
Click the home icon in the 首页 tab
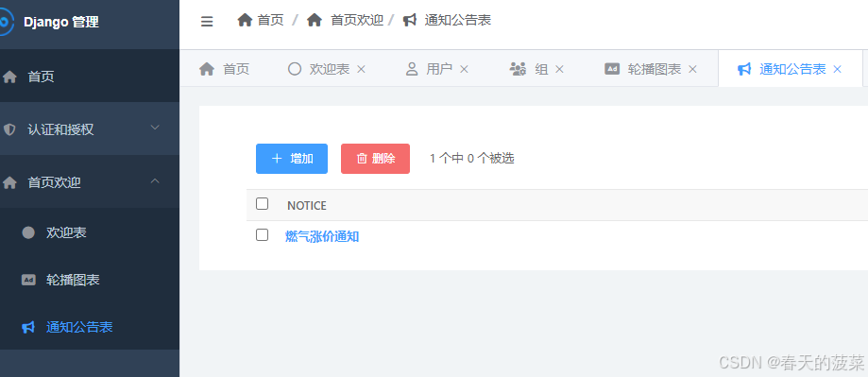pyautogui.click(x=207, y=69)
